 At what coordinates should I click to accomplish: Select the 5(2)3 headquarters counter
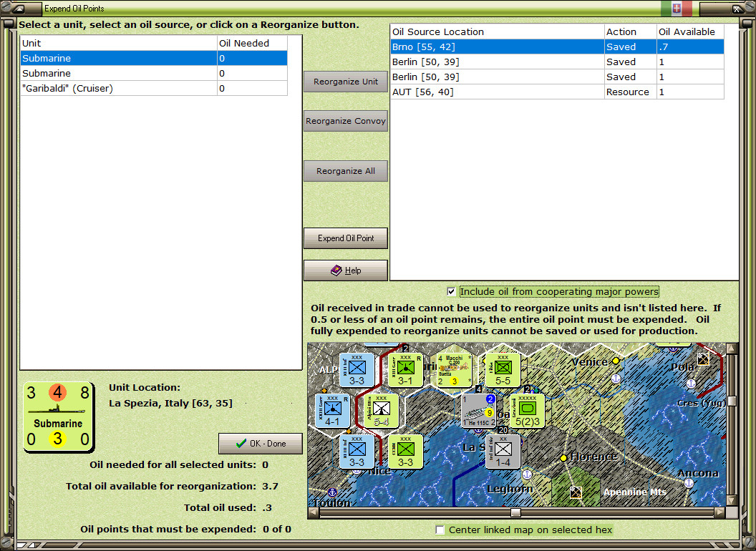pyautogui.click(x=528, y=411)
